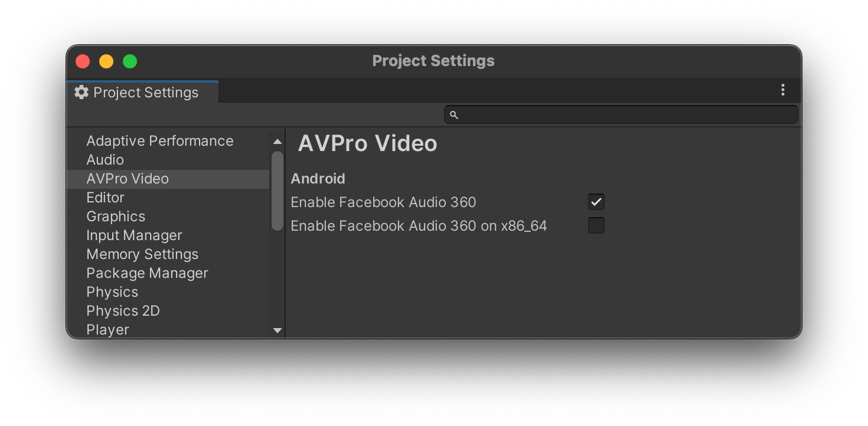The height and width of the screenshot is (426, 868).
Task: Toggle the checked Android audio checkbox
Action: [x=596, y=201]
